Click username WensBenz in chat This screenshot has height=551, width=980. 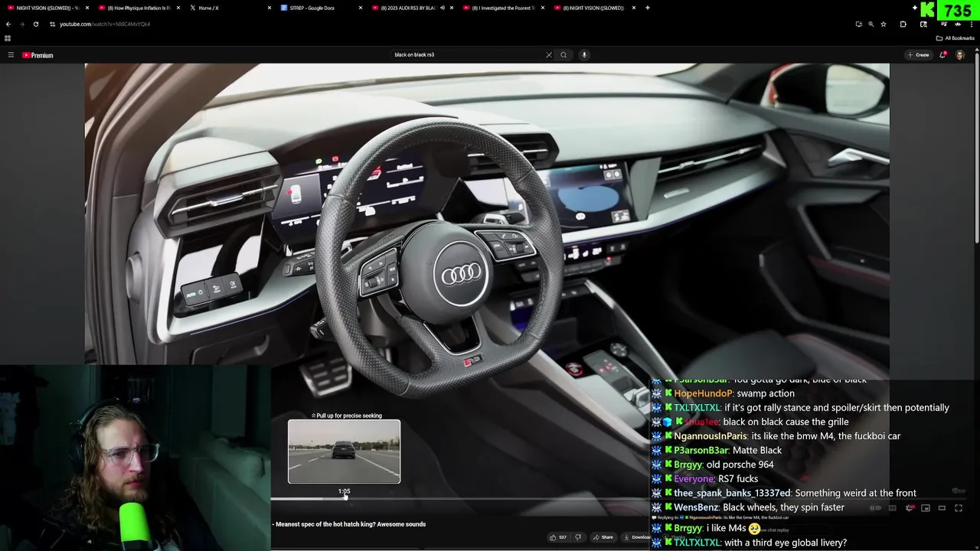tap(696, 507)
